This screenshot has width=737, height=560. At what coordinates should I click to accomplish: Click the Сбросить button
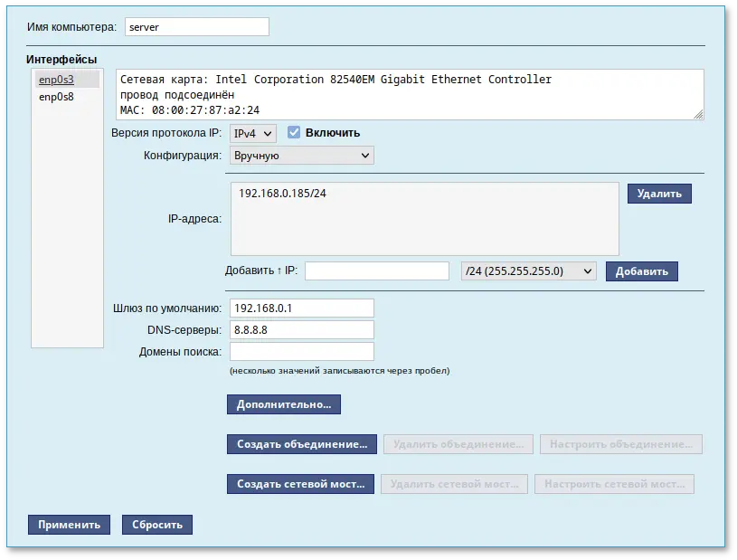tap(156, 524)
